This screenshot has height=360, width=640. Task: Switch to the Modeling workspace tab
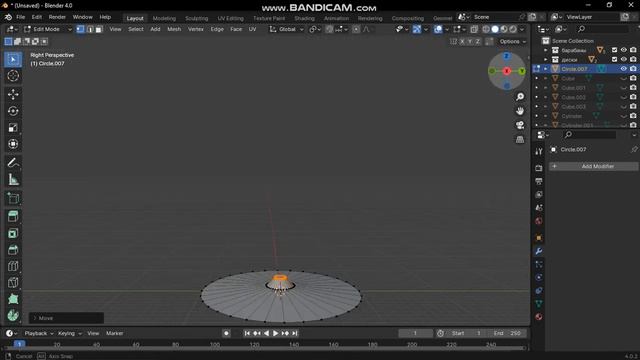coord(164,18)
